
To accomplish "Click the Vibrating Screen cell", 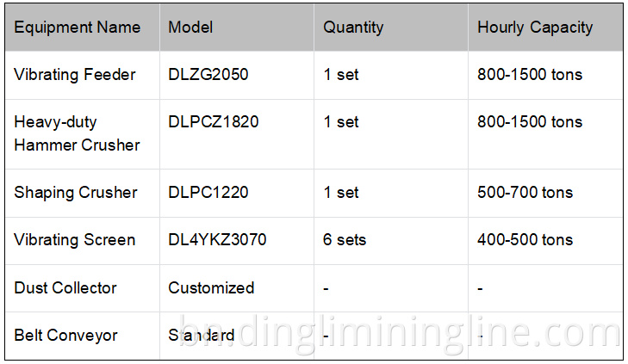I will click(75, 240).
